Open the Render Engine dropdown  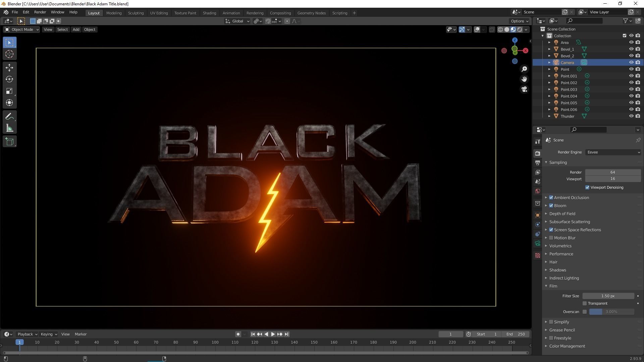[612, 152]
